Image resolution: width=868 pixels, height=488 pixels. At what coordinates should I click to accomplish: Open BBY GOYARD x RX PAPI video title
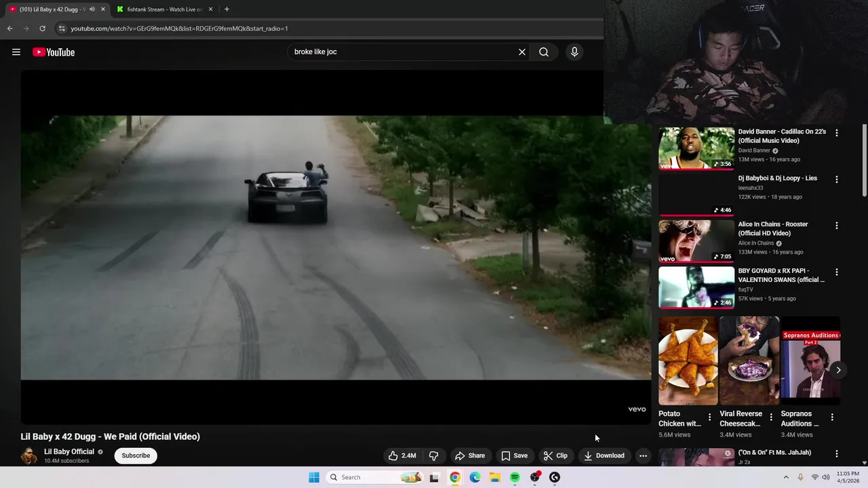click(x=781, y=275)
